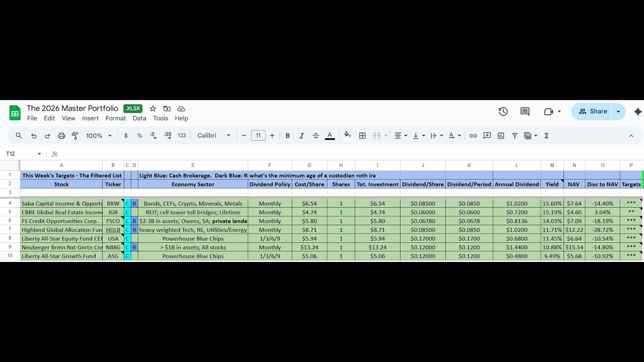
Task: Open the File menu
Action: click(32, 119)
